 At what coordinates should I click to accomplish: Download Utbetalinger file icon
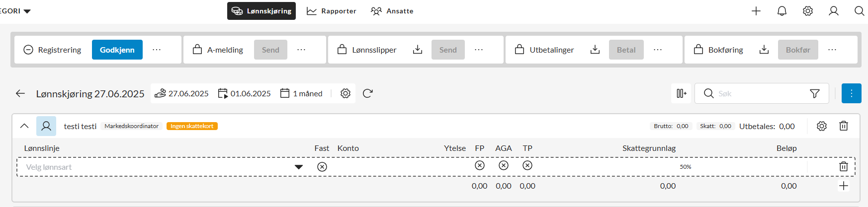595,50
